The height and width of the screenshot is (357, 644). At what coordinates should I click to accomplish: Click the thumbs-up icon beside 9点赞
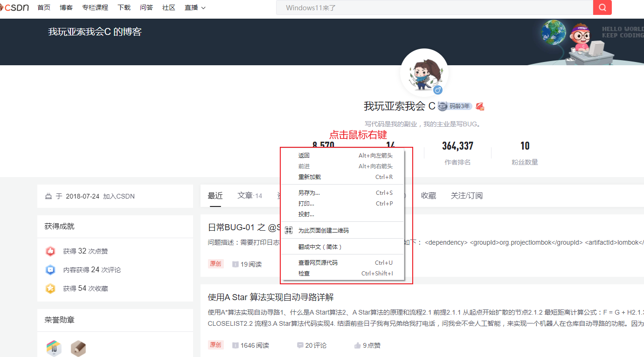(x=358, y=345)
